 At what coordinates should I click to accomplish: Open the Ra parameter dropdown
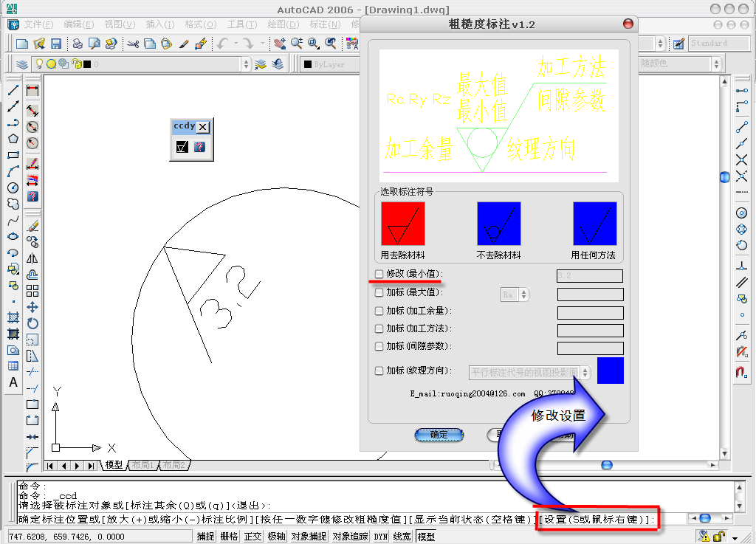tap(524, 295)
